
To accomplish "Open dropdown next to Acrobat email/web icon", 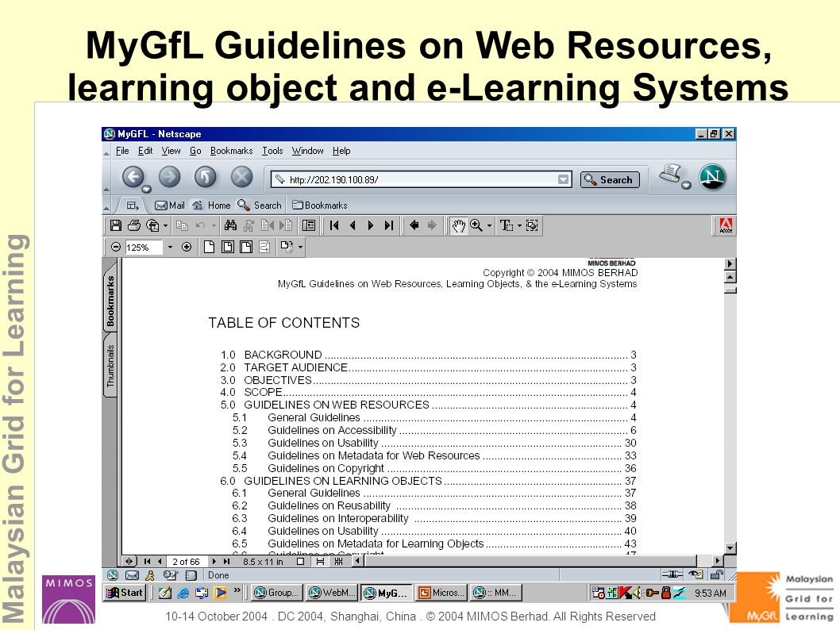I will click(165, 226).
